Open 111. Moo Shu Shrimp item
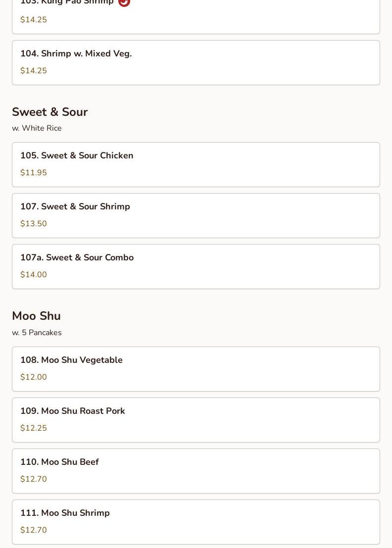 pyautogui.click(x=196, y=522)
